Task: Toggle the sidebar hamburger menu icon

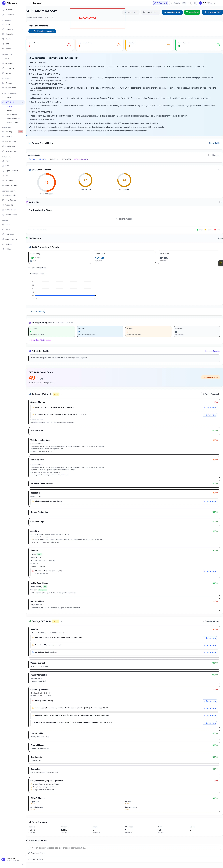Action: (x=30, y=3)
